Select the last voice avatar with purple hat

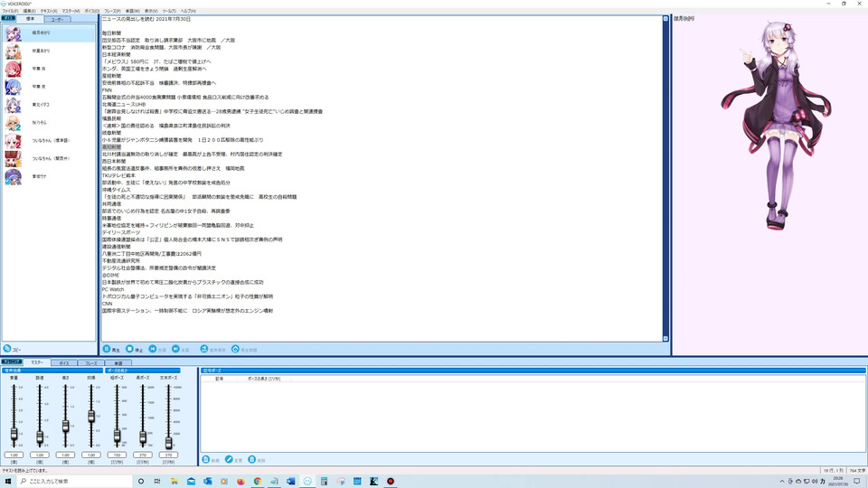tap(14, 176)
